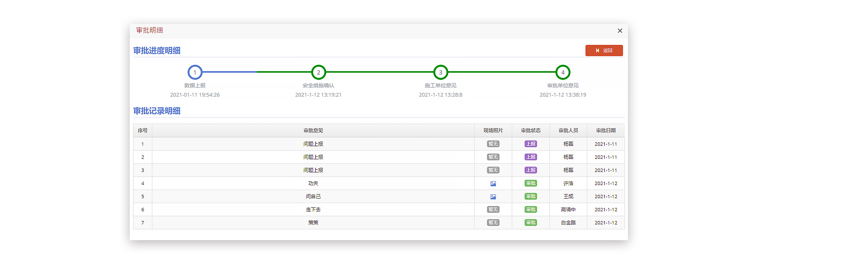
Task: Click the back arrow icon in 返回 button
Action: pyautogui.click(x=597, y=51)
